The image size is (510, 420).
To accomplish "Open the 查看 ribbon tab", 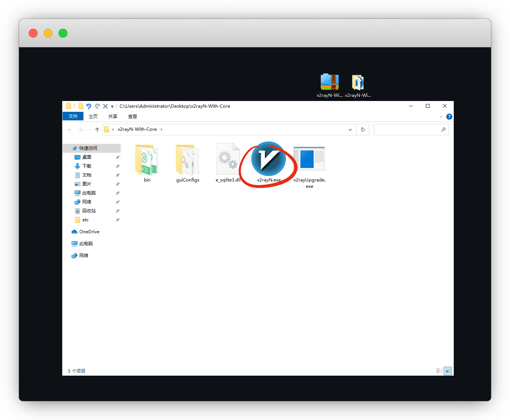I will pos(133,116).
